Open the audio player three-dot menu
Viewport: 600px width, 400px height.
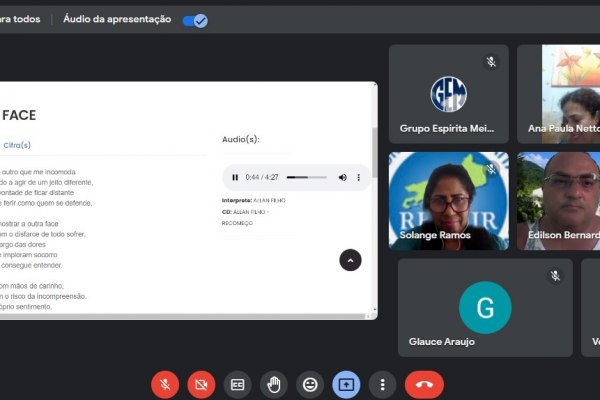click(358, 177)
